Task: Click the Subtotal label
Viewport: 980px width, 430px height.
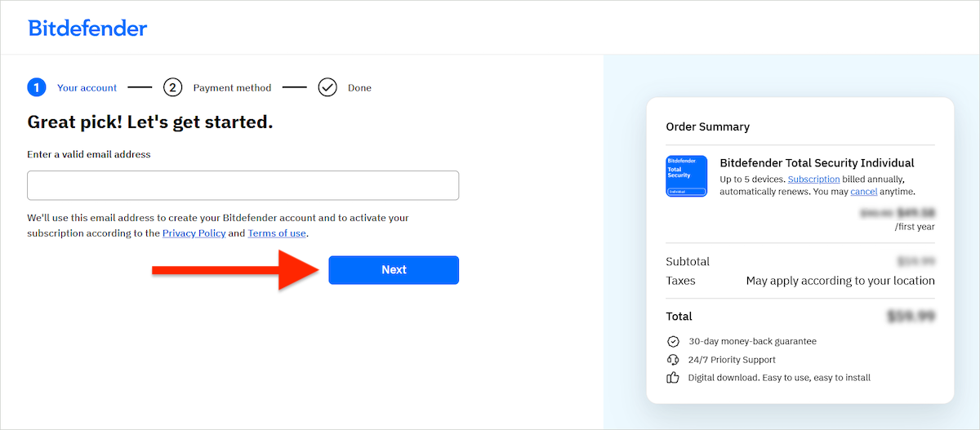Action: [x=688, y=261]
